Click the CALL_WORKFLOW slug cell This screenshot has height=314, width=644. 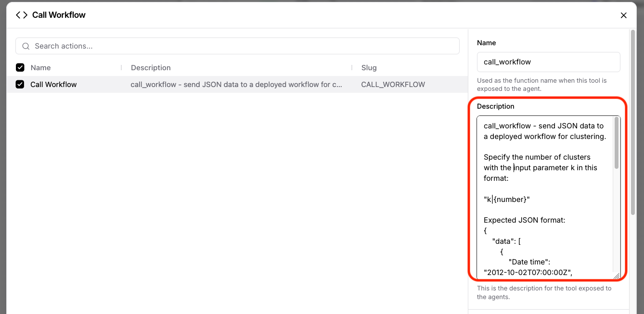393,85
